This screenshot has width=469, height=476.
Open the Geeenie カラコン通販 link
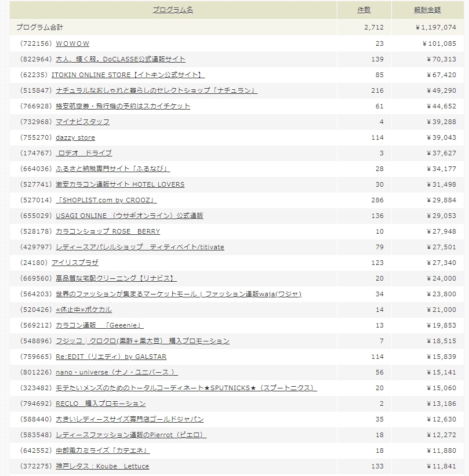point(100,325)
